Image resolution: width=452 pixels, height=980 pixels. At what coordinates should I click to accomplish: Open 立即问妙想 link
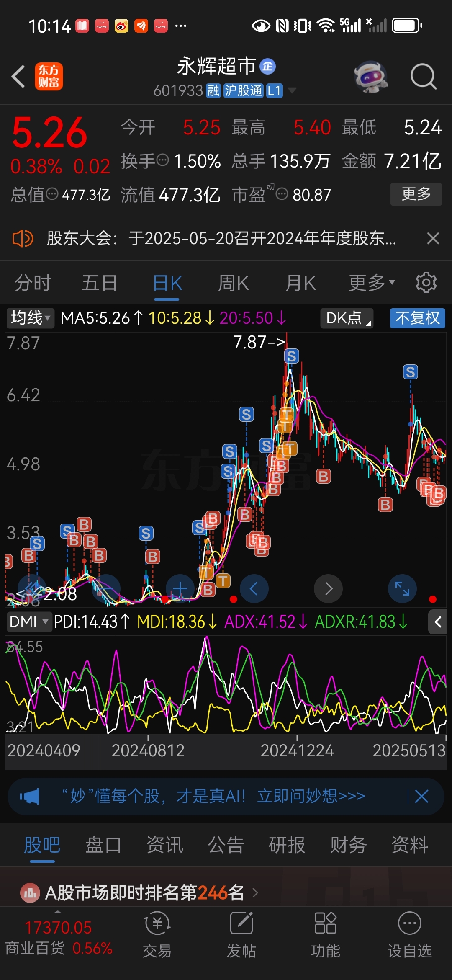(x=311, y=796)
